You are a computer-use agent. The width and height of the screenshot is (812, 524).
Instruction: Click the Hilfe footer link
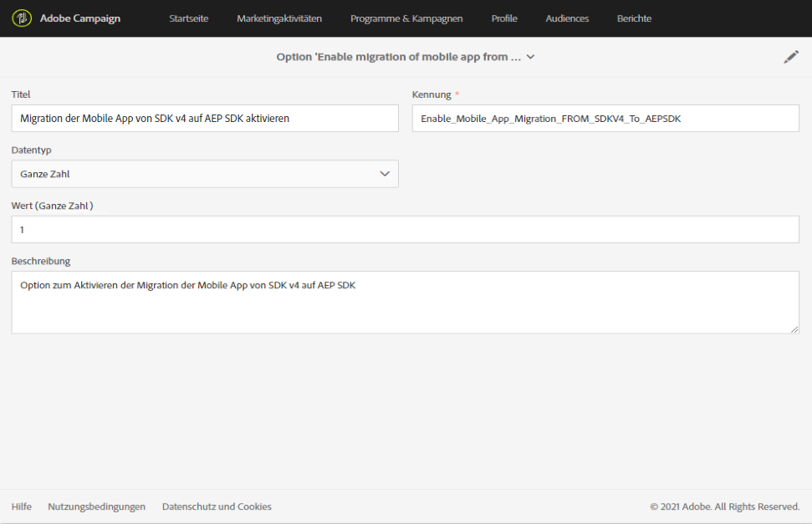pos(21,506)
